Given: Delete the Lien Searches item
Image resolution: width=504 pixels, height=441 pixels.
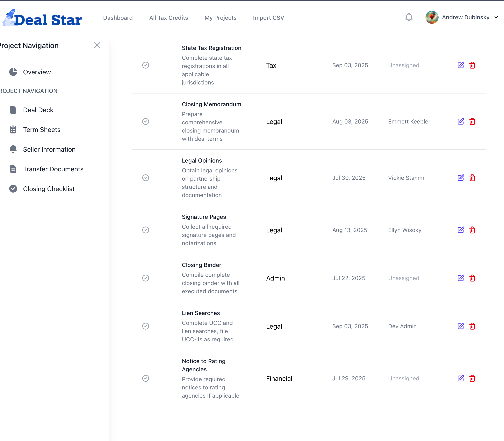Looking at the screenshot, I should pos(472,326).
